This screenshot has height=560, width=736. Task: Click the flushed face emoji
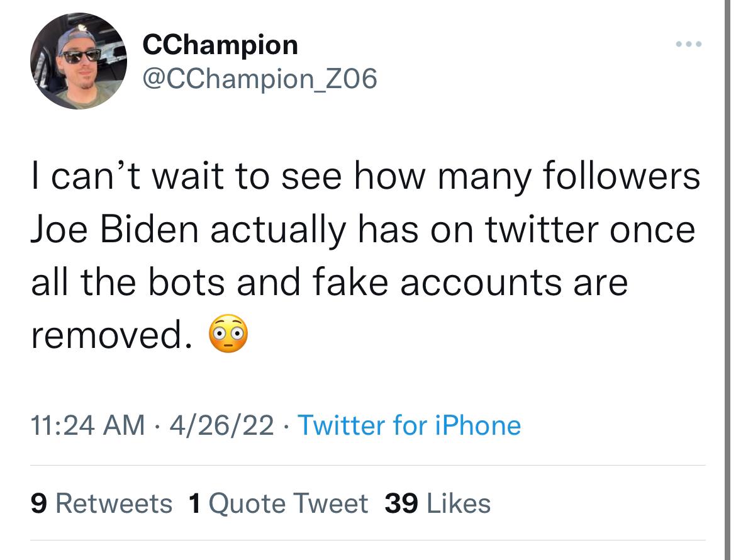pos(228,333)
